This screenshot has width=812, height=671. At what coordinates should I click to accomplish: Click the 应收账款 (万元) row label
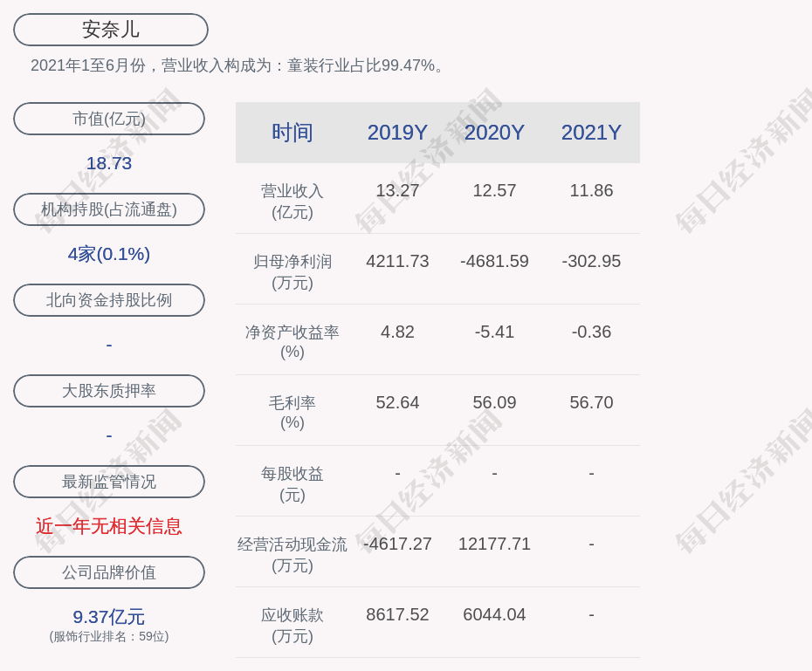292,626
